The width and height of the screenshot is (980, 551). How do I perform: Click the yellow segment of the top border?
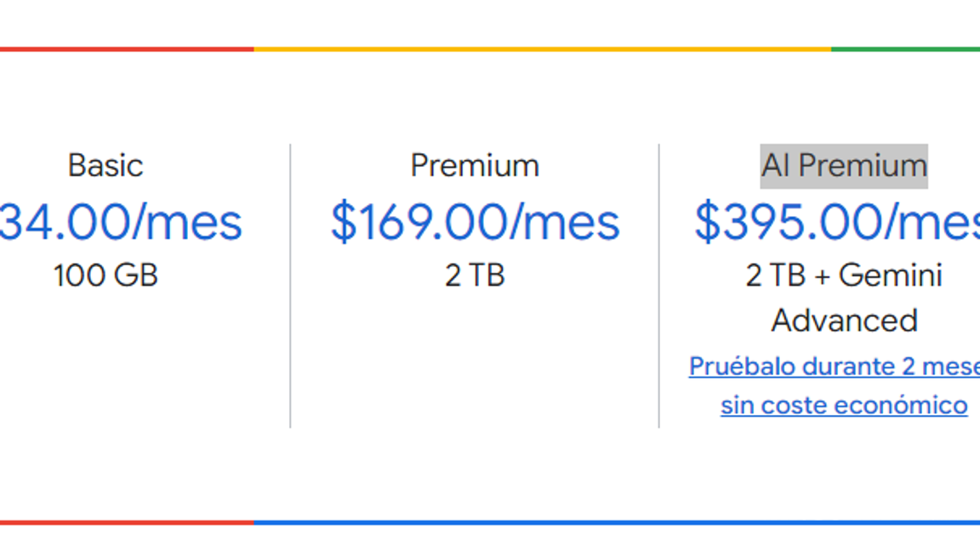pos(542,49)
